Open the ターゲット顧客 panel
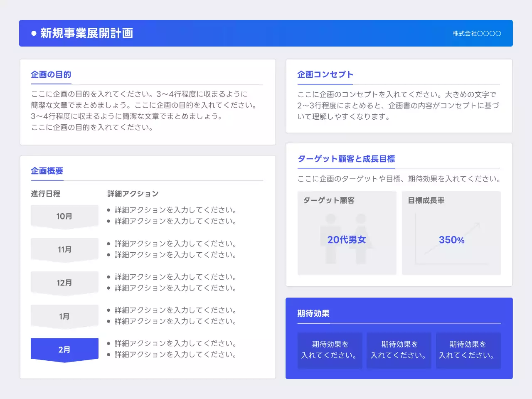The width and height of the screenshot is (532, 399). (x=347, y=233)
